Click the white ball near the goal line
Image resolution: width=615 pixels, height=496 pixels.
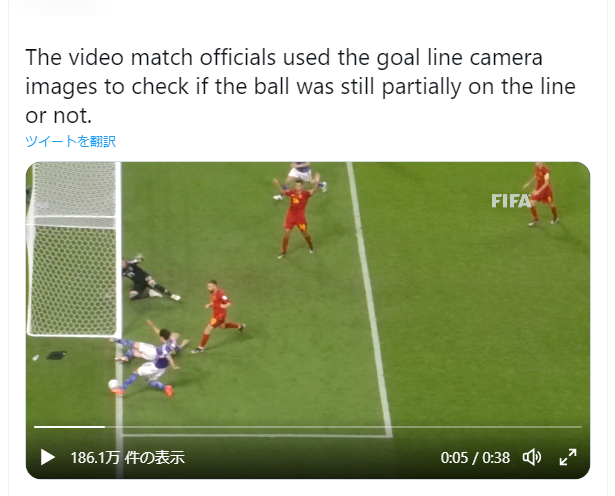[x=114, y=384]
